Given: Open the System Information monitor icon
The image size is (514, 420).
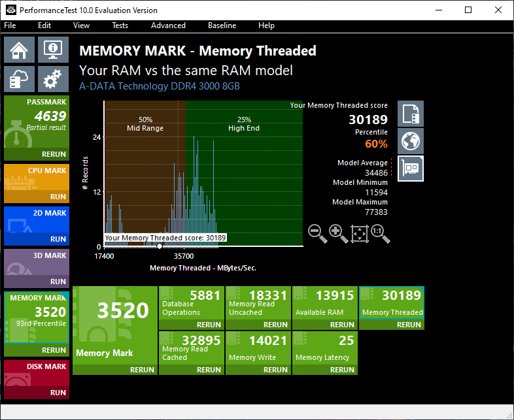Looking at the screenshot, I should (53, 50).
